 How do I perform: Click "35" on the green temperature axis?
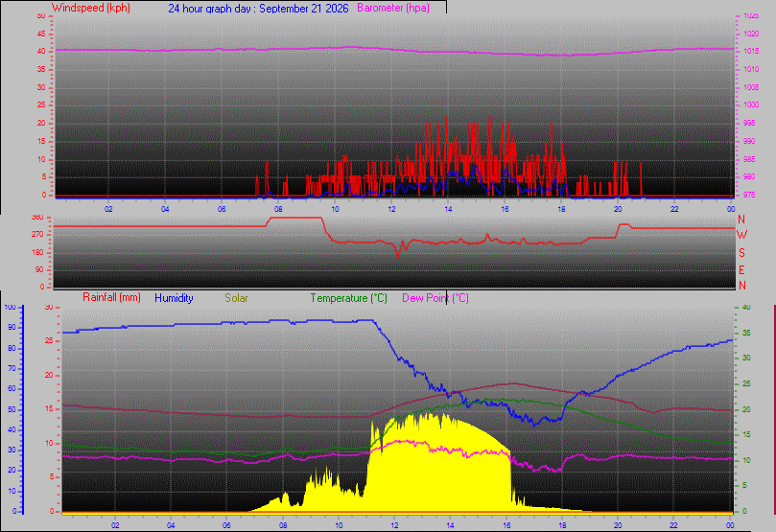[746, 333]
